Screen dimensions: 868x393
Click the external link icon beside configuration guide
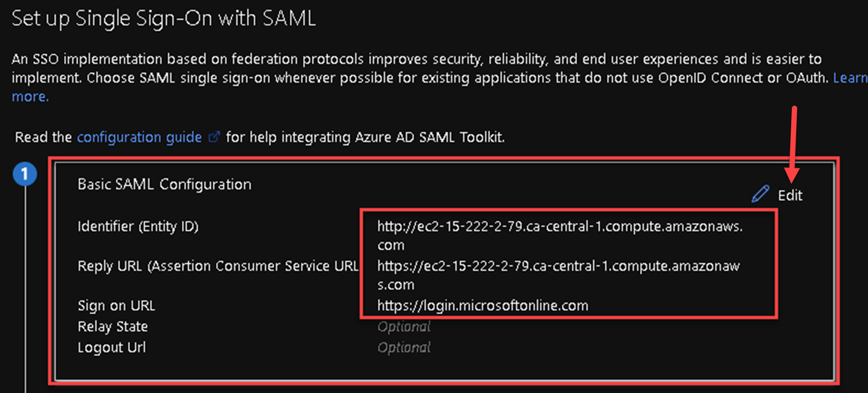[214, 137]
